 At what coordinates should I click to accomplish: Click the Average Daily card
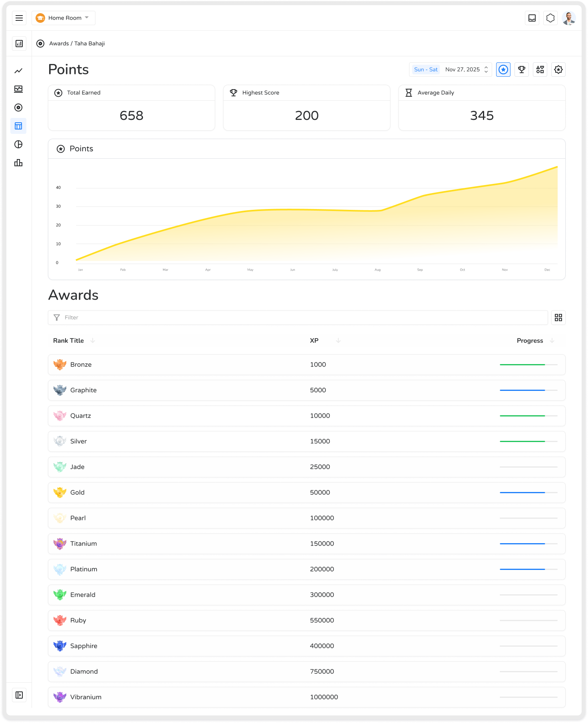coord(482,108)
